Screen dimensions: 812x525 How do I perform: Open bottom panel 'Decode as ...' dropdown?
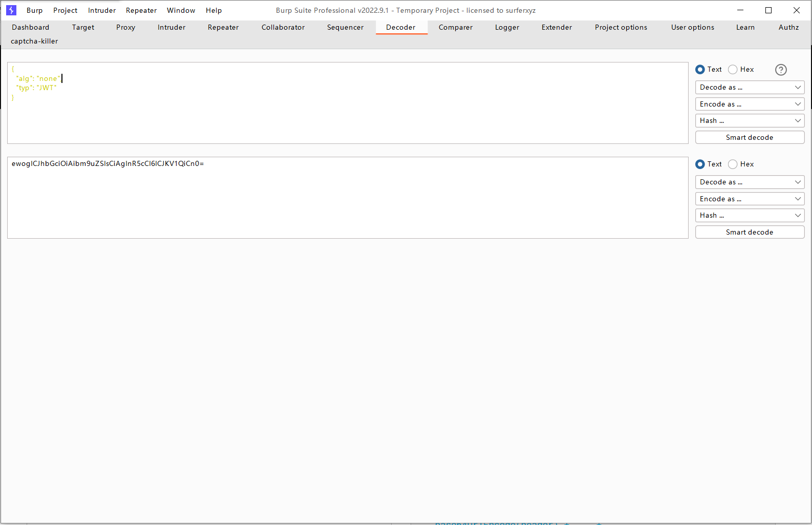[750, 182]
